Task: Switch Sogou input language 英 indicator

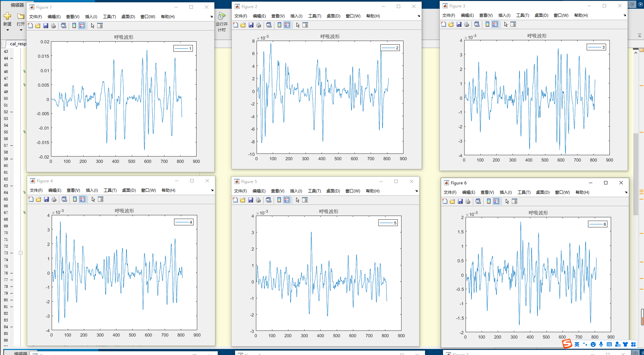Action: [577, 344]
